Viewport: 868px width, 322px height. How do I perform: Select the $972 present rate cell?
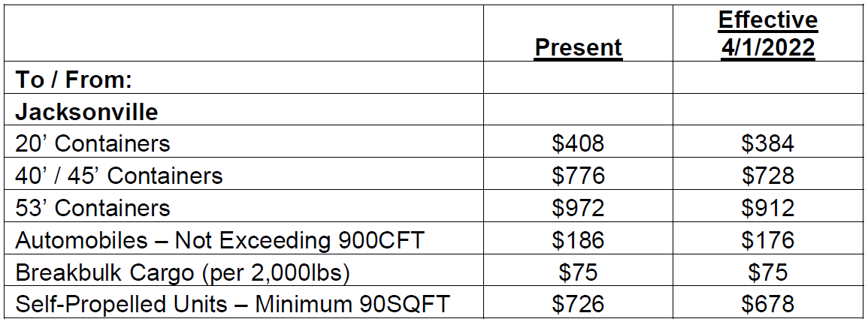(579, 207)
